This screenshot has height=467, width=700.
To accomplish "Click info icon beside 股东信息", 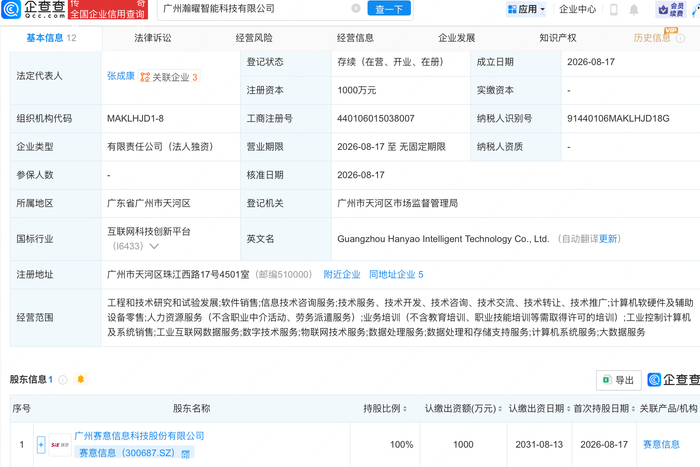I will click(63, 379).
